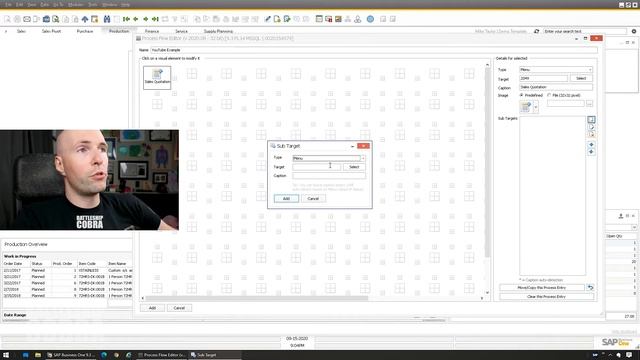Click the Sub Targets list box
The image size is (640, 360).
tap(552, 196)
